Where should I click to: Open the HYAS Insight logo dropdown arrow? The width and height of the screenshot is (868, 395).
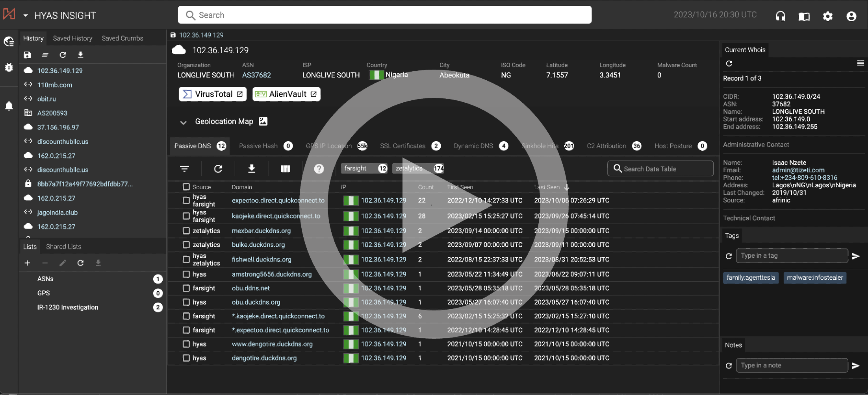26,16
